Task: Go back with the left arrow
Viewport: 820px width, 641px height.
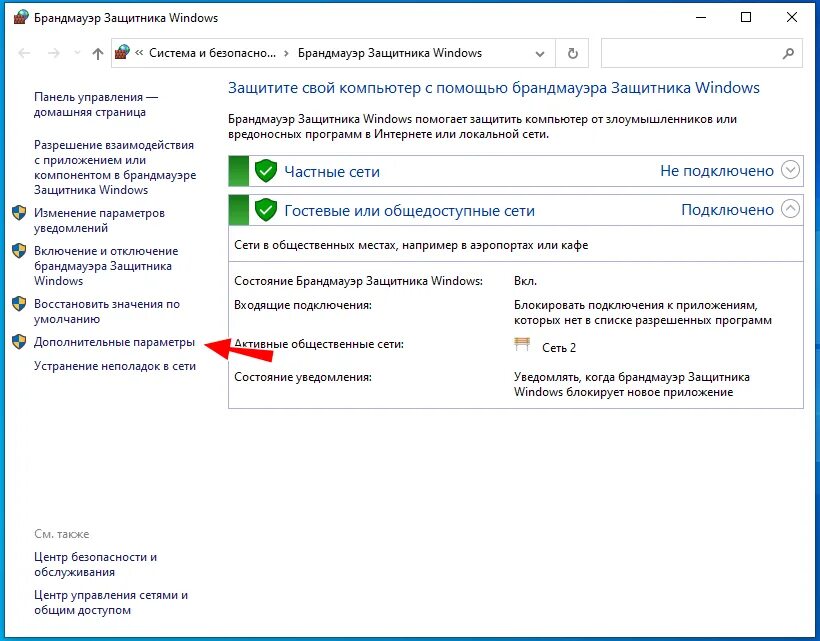Action: click(24, 53)
